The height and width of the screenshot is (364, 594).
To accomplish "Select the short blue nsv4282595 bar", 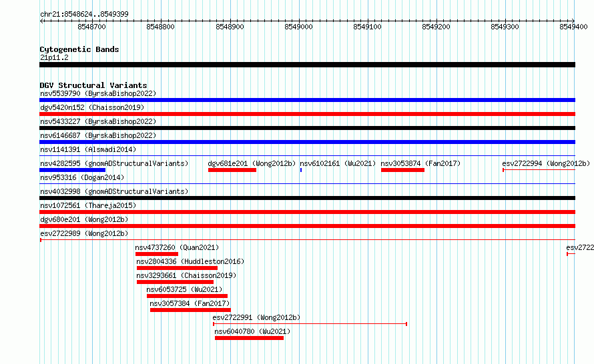I will pos(72,170).
